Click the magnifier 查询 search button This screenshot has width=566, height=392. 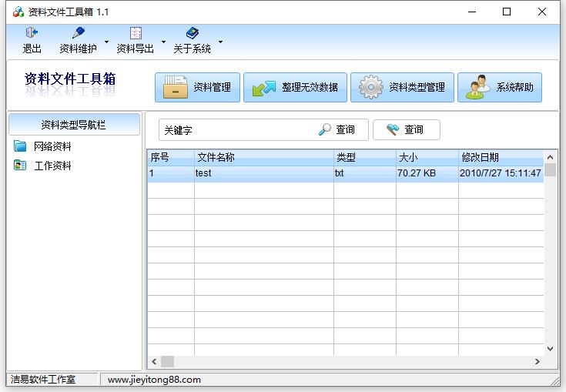tap(337, 130)
